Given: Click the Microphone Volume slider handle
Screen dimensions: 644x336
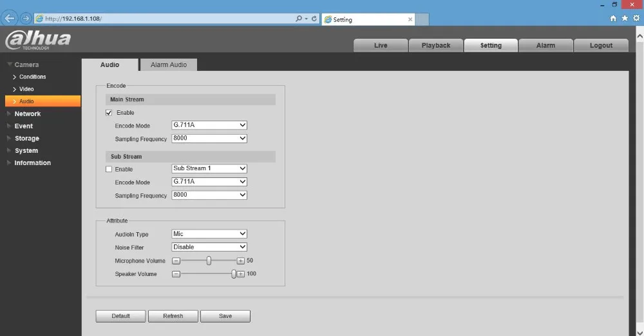Looking at the screenshot, I should point(209,261).
